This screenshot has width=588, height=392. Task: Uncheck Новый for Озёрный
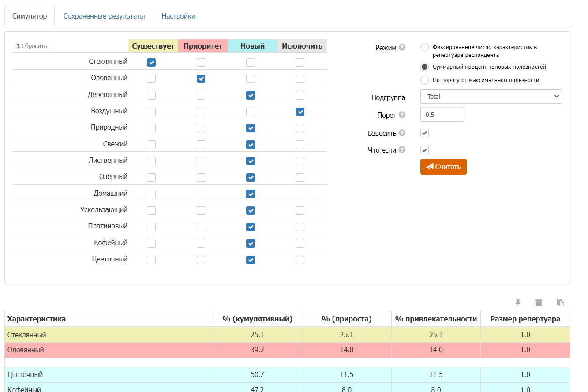coord(251,178)
